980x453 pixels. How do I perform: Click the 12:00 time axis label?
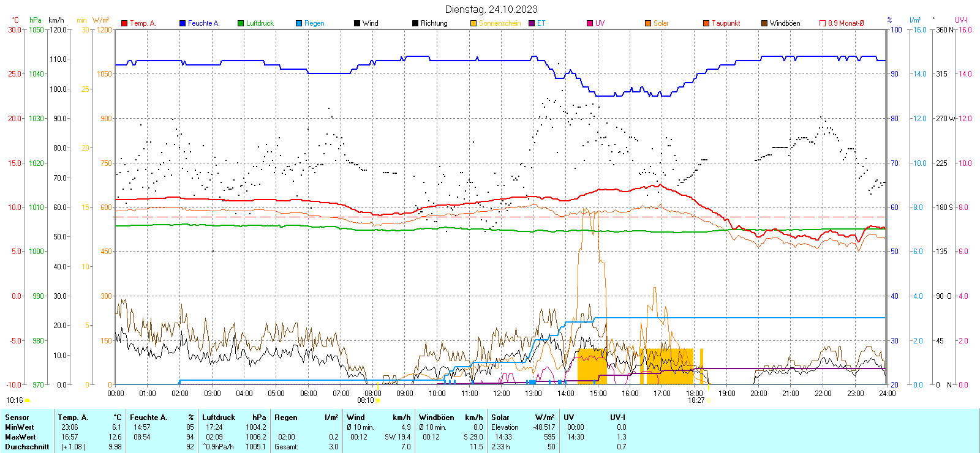[x=502, y=394]
